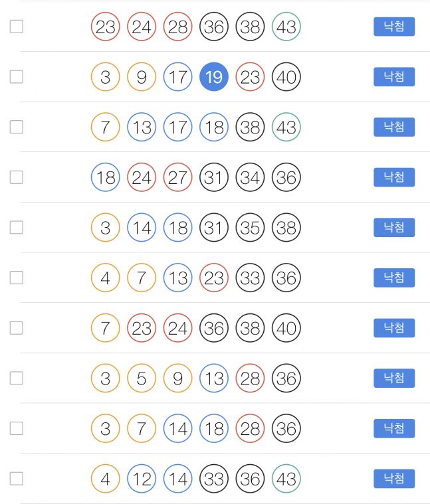The image size is (430, 504).
Task: Click the 낙첨 button for row 7 13 17 18
Action: (x=394, y=127)
